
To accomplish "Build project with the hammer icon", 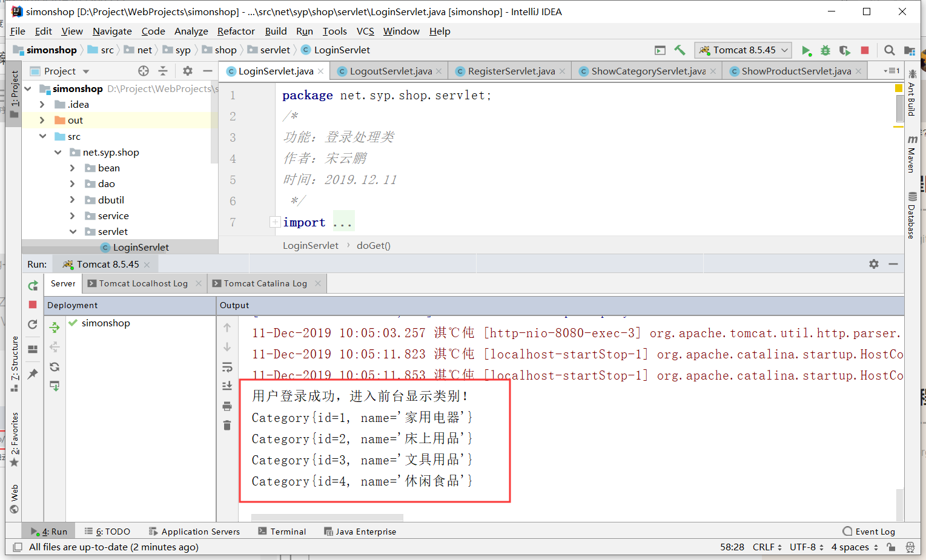I will click(680, 50).
